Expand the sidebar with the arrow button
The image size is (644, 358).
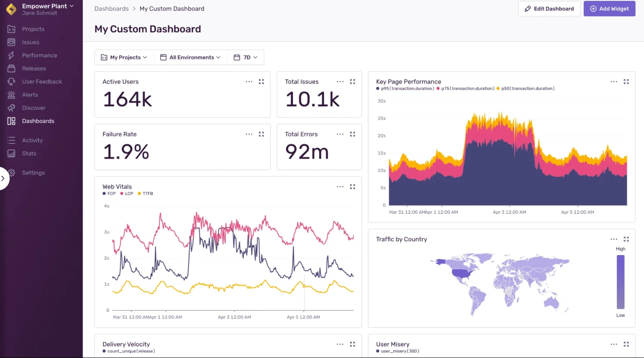tap(3, 179)
